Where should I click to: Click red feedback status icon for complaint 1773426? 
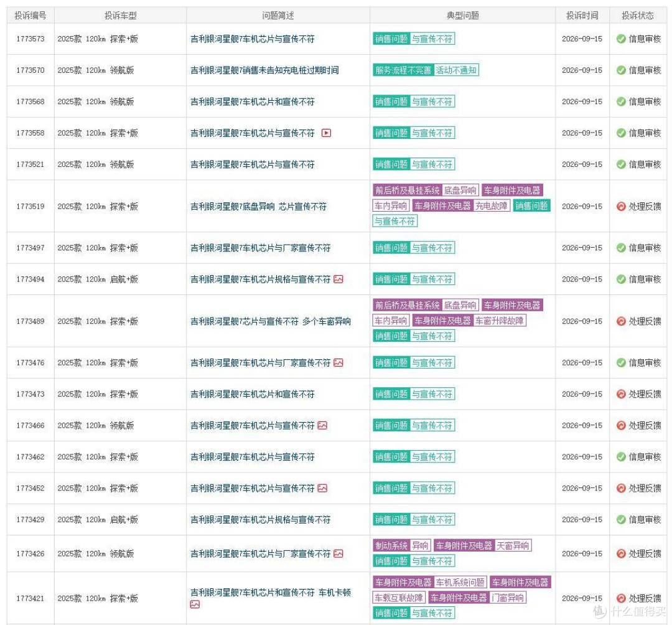click(x=621, y=553)
